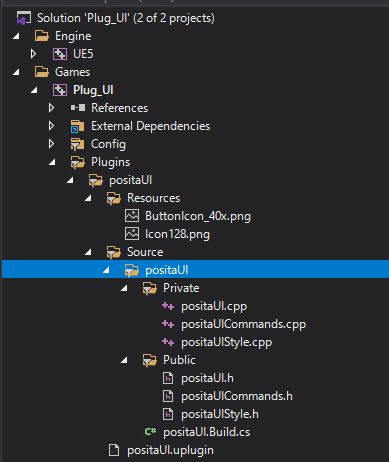Click the C++ icon beside positaUIStyle.cpp
The width and height of the screenshot is (389, 462).
tap(168, 342)
